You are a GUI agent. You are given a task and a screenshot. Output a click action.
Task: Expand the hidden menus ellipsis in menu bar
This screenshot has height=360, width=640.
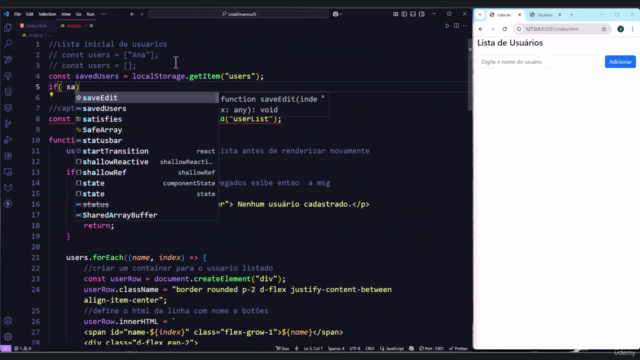click(x=103, y=14)
